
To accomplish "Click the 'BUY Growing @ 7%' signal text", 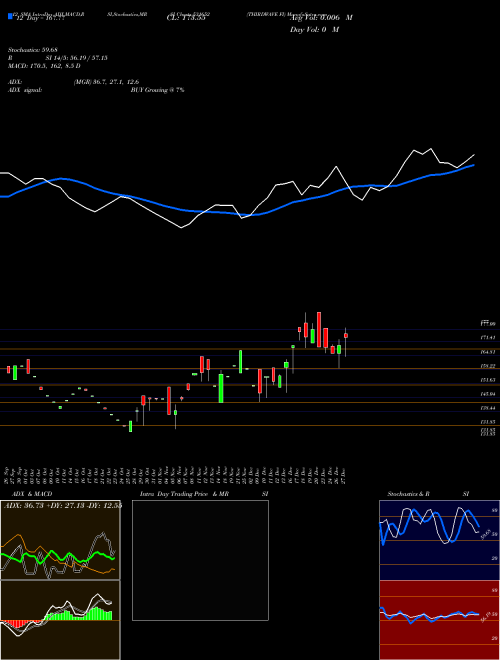I will point(157,90).
